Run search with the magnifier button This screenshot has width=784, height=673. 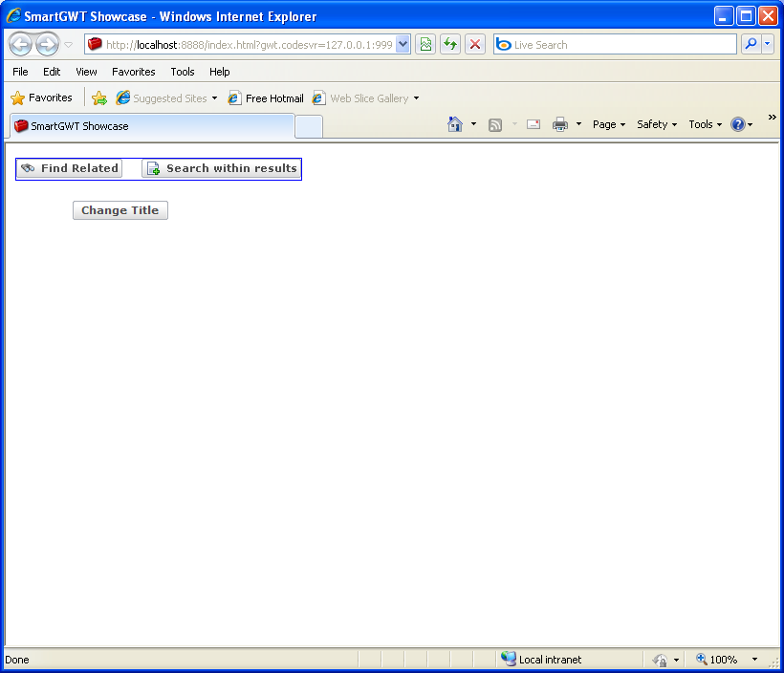click(751, 45)
